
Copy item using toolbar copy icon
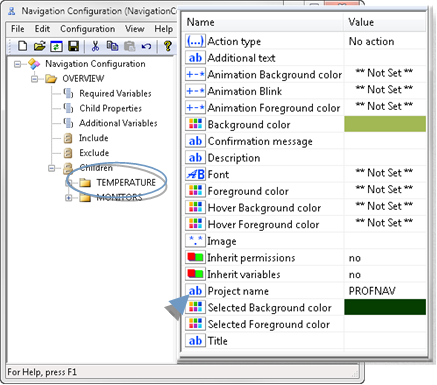pos(112,46)
